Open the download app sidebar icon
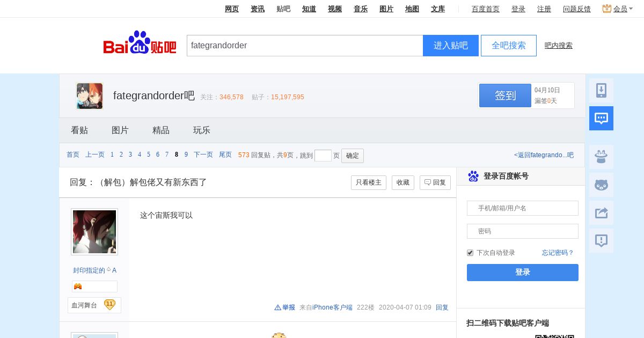The image size is (644, 338). tap(601, 91)
